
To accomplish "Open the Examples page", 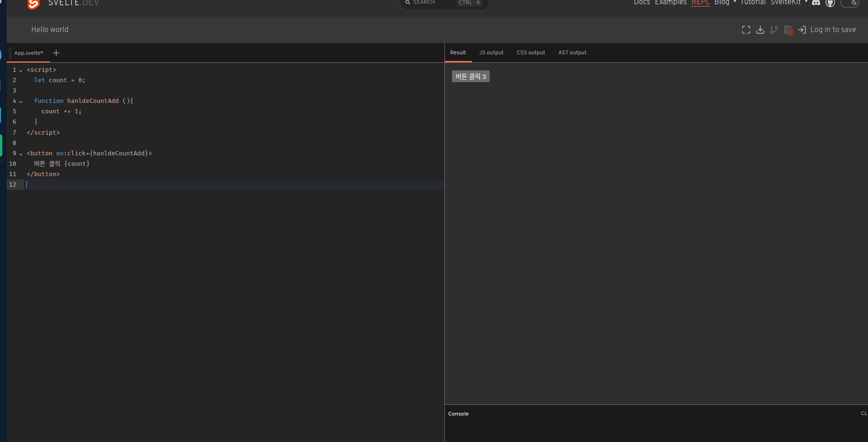I will [x=671, y=2].
